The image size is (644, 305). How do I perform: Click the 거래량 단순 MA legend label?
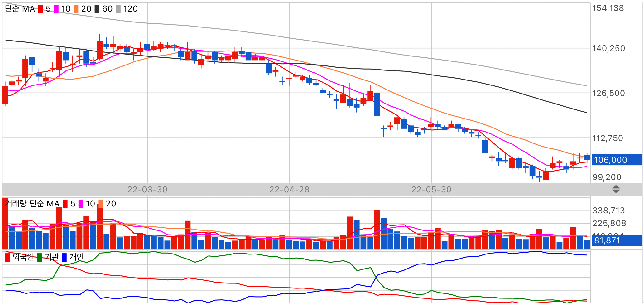[x=32, y=204]
